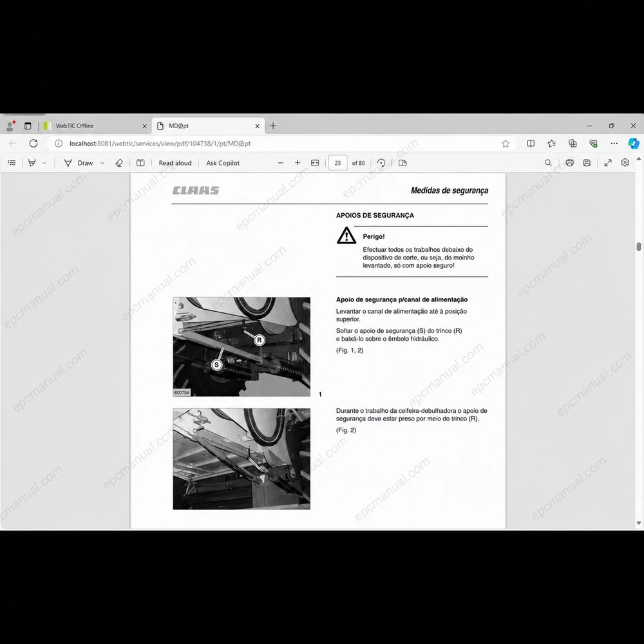Zoom out with the minus icon

(281, 163)
